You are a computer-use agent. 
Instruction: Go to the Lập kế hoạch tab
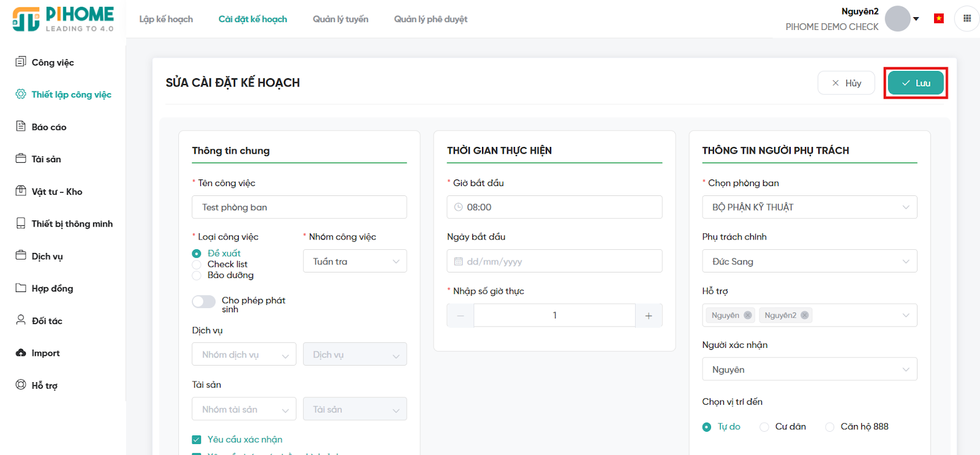[166, 19]
